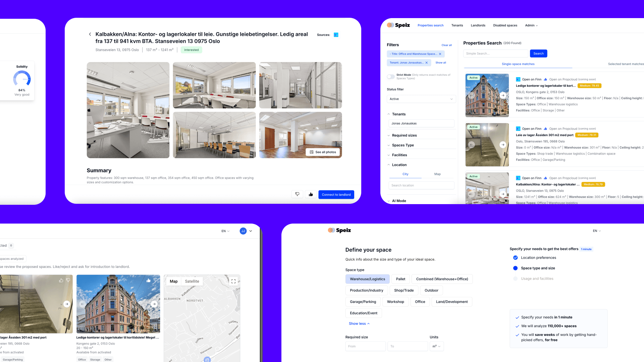644x362 pixels.
Task: Open the Finn icon on the Kalbakken listing
Action: [x=519, y=178]
